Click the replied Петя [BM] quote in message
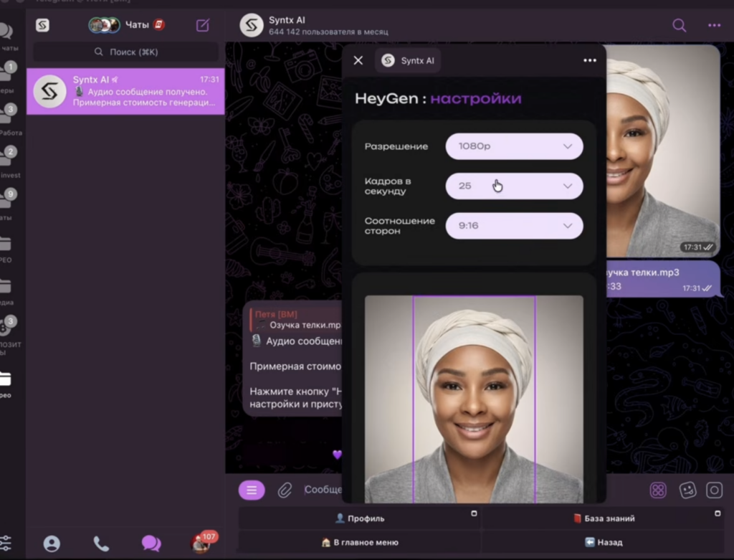Image resolution: width=734 pixels, height=560 pixels. [x=297, y=319]
